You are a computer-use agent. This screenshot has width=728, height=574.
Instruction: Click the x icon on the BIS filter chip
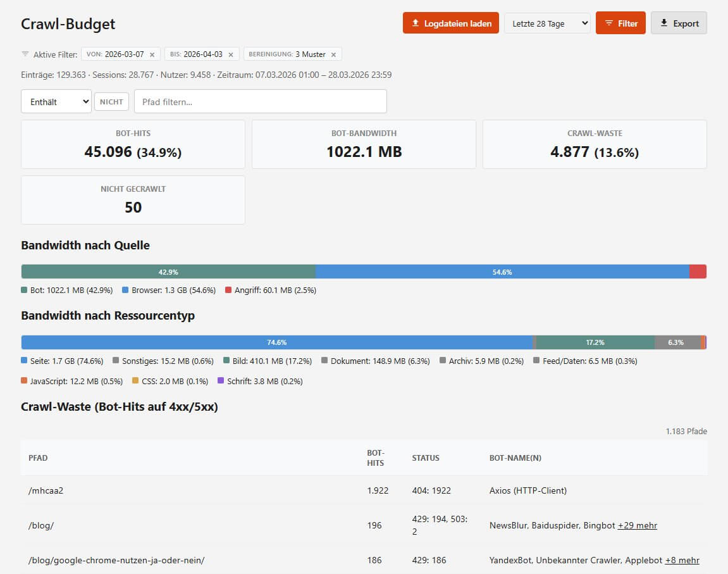231,54
